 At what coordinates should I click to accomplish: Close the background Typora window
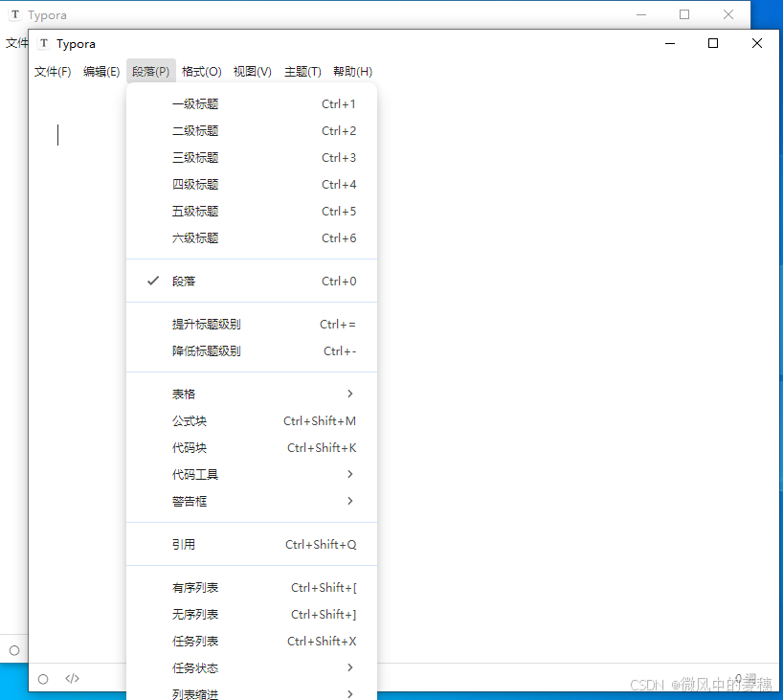[728, 14]
